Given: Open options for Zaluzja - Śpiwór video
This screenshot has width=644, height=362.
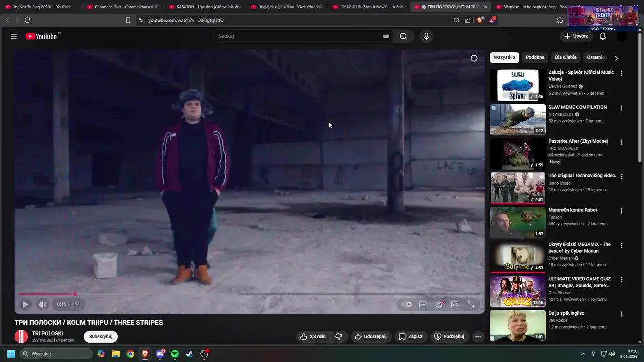Looking at the screenshot, I should (x=622, y=73).
